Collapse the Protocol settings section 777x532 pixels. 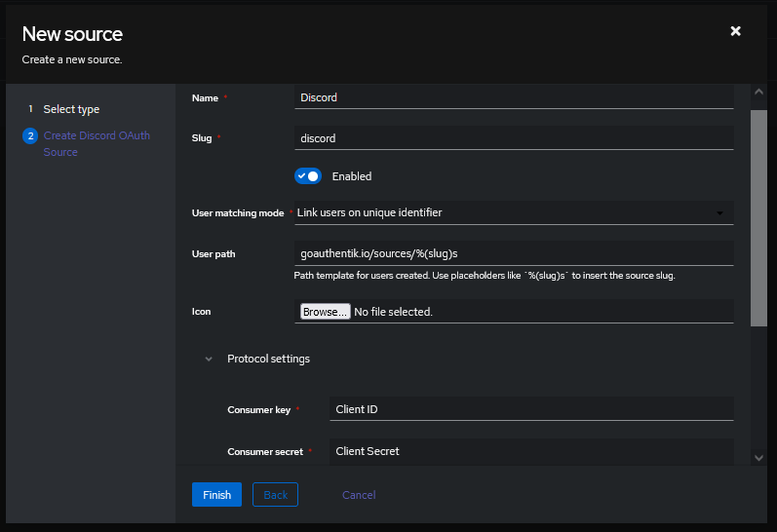pos(268,359)
